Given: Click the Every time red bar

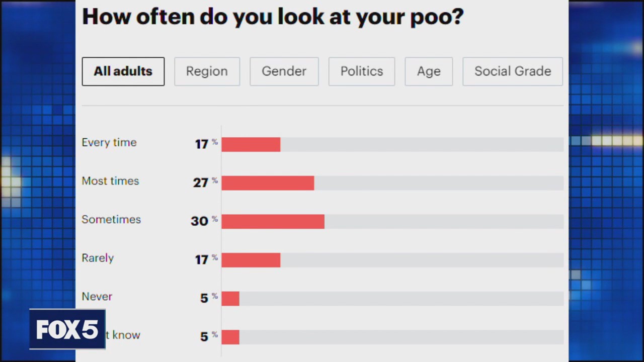Looking at the screenshot, I should coord(251,144).
